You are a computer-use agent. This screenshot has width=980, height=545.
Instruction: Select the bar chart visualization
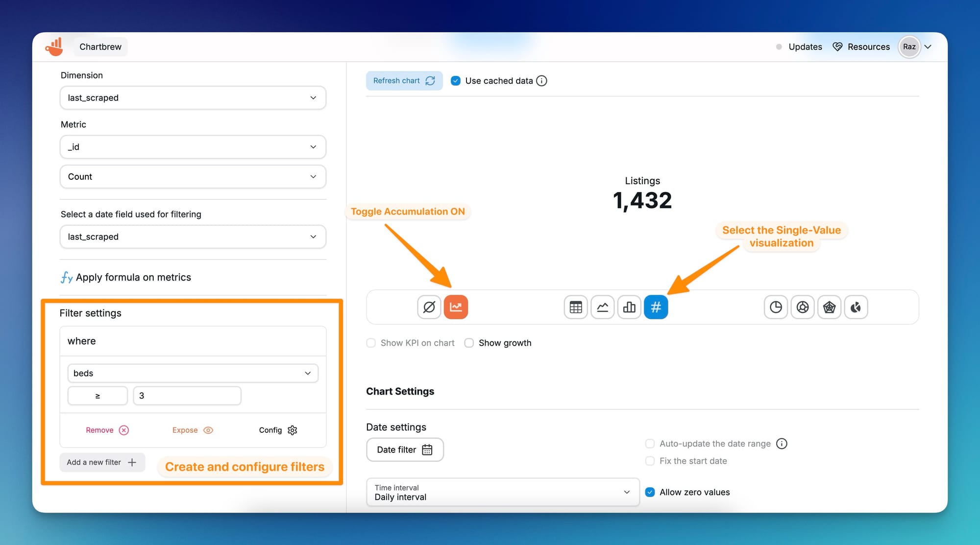point(629,307)
